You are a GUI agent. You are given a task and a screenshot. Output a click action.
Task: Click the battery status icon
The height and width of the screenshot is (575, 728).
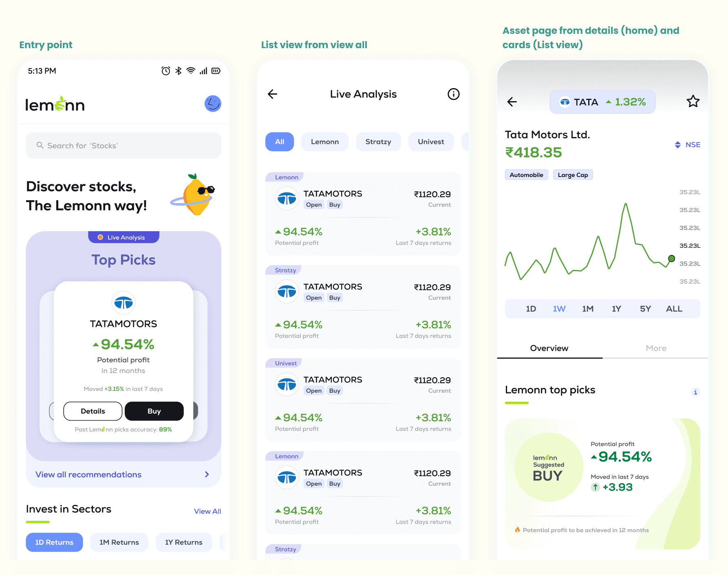click(x=216, y=71)
